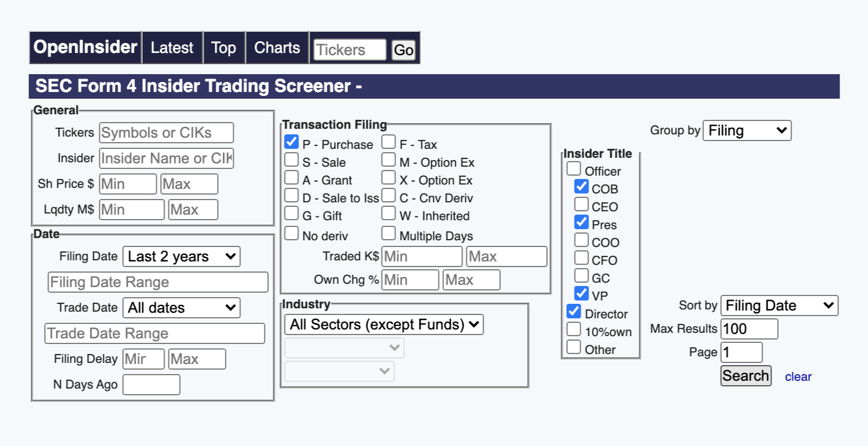Click the Page number field
This screenshot has width=868, height=446.
(741, 352)
